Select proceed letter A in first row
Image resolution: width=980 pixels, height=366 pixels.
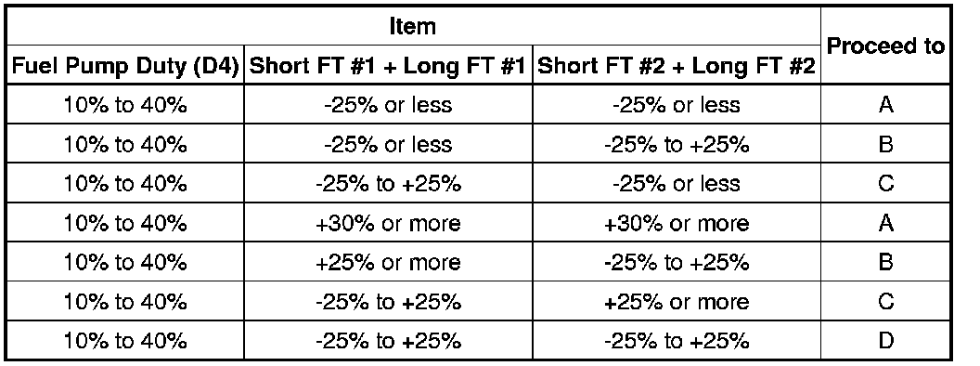point(885,104)
